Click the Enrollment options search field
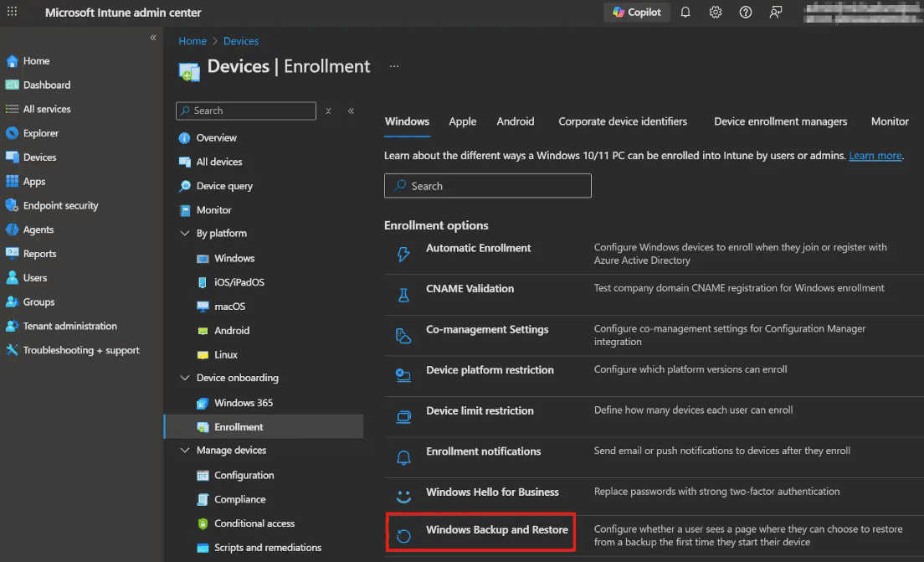 click(488, 186)
